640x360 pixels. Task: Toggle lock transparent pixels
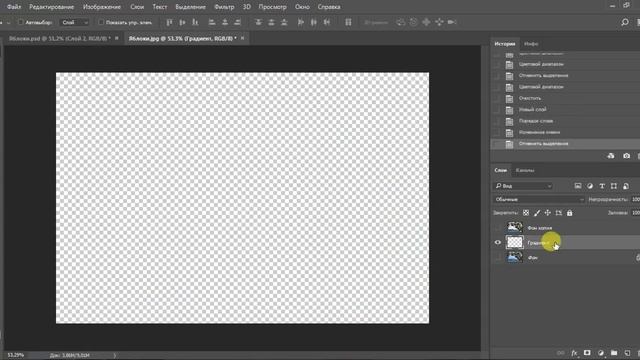click(x=526, y=213)
